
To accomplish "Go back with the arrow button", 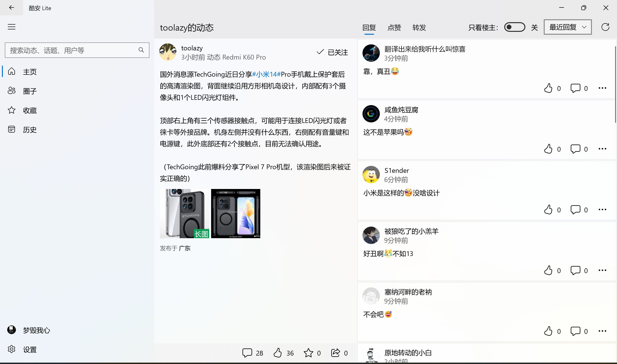I will [x=11, y=8].
